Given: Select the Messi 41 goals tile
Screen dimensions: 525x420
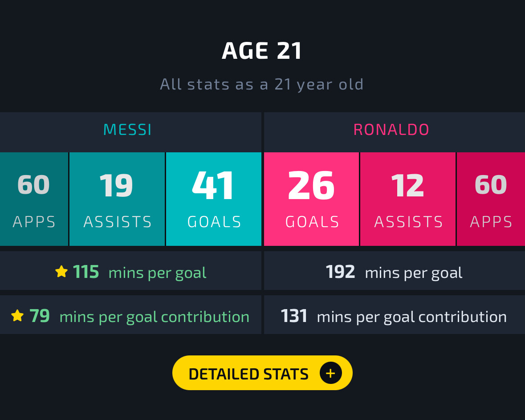Looking at the screenshot, I should coord(214,199).
